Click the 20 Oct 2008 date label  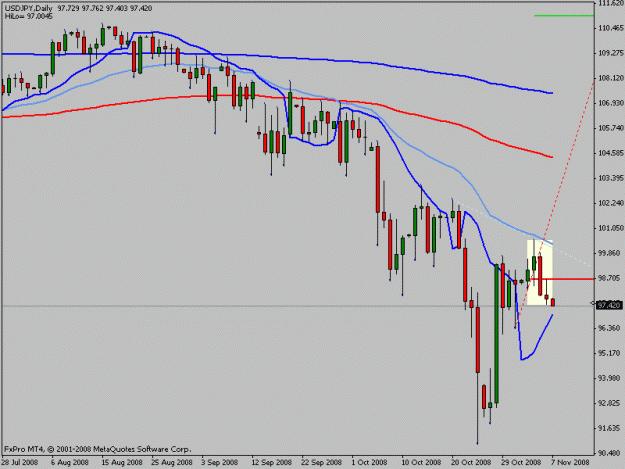pos(471,462)
